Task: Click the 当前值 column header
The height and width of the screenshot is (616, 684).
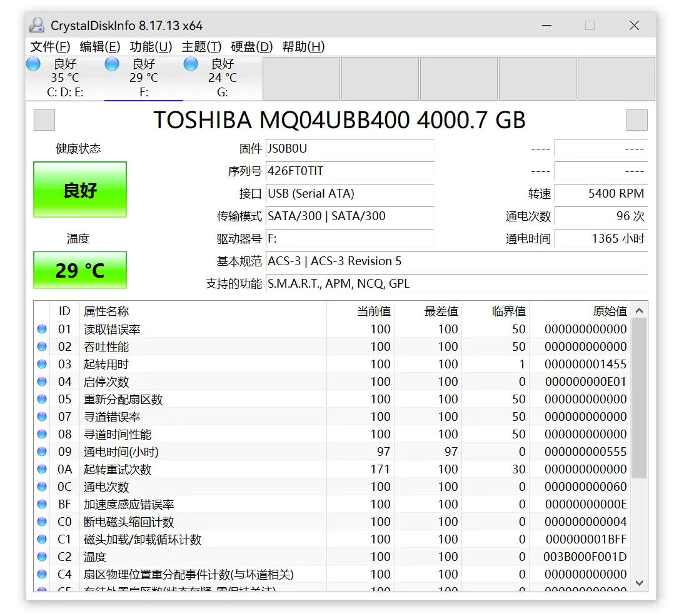Action: pos(360,311)
